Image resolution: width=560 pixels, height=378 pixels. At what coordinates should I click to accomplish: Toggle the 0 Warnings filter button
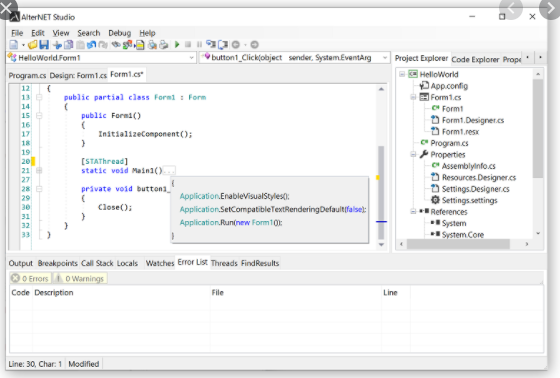80,278
